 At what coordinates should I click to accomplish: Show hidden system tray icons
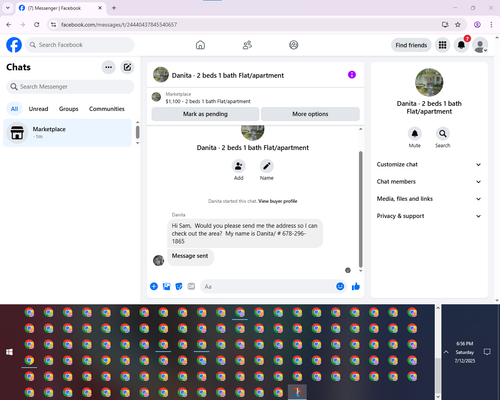[x=446, y=352]
